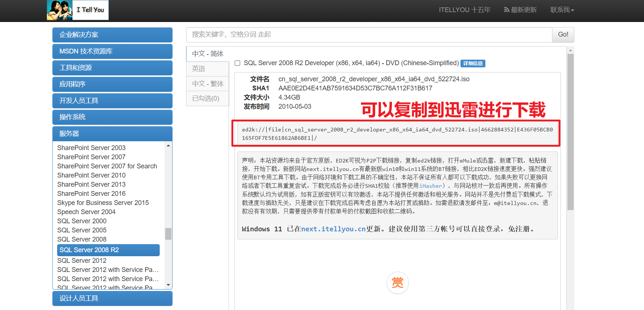Click the server list scrollbar thumb
The image size is (644, 310).
(x=168, y=234)
